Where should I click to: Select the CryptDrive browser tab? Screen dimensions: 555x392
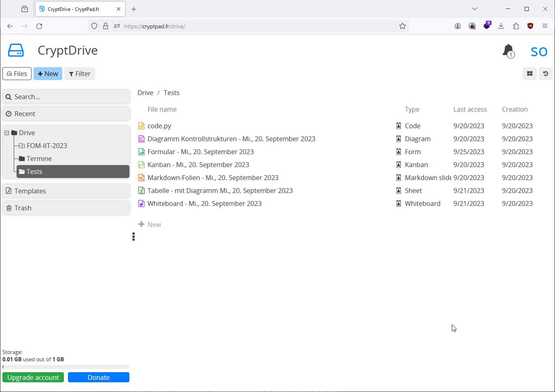80,9
